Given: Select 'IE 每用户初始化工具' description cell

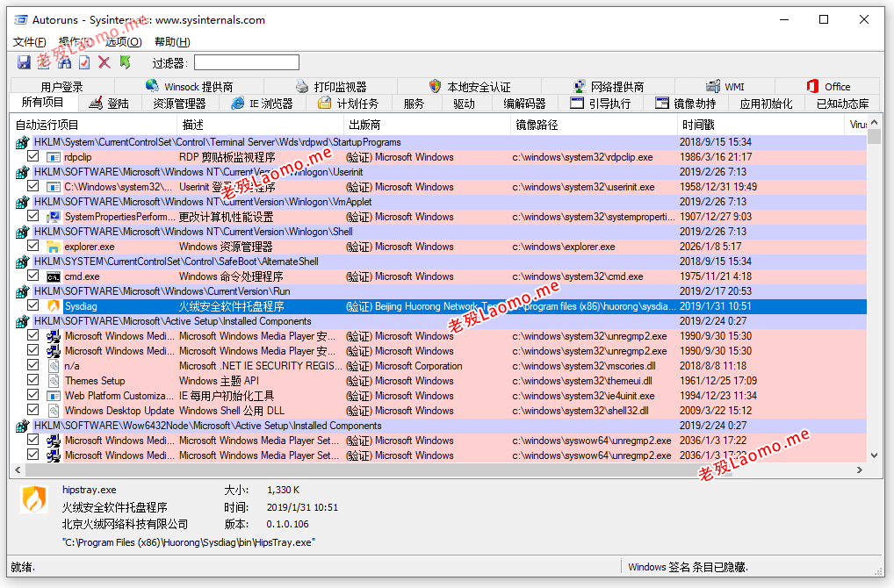Looking at the screenshot, I should pos(227,396).
